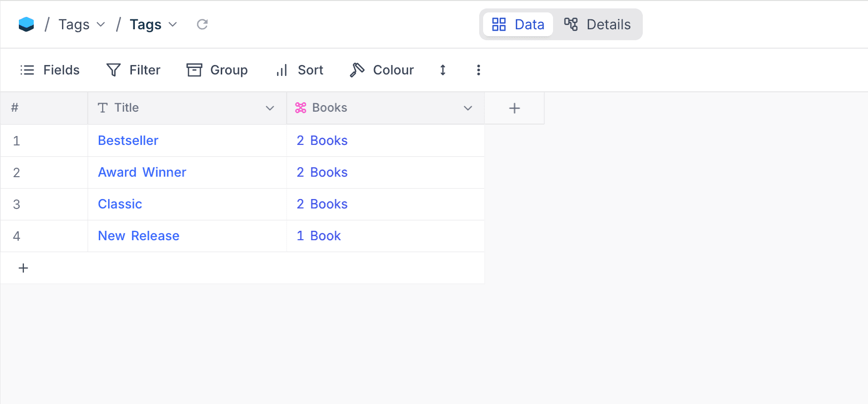Switch to the Data tab
This screenshot has height=404, width=868.
coord(518,24)
